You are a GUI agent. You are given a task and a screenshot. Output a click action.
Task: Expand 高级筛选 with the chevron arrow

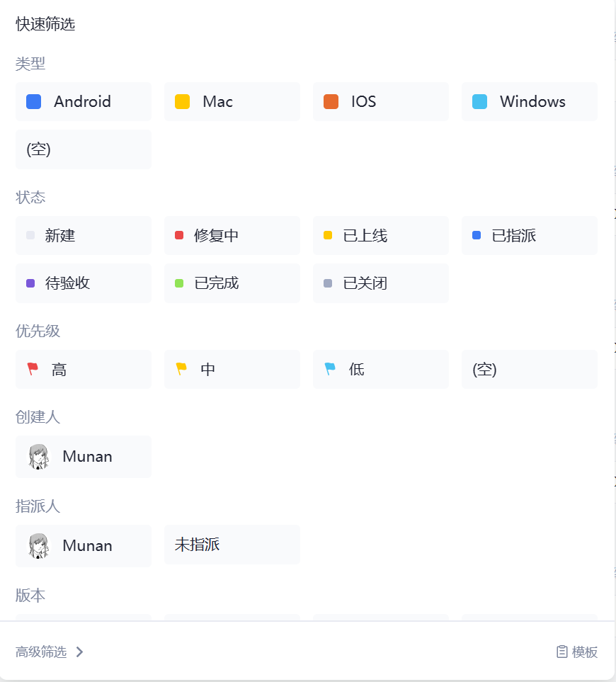[80, 652]
